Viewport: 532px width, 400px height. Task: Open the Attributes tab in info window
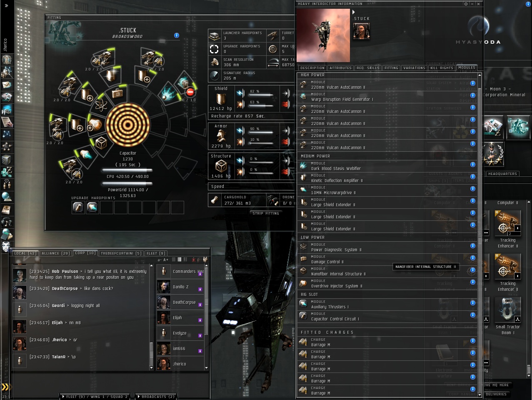[x=340, y=68]
